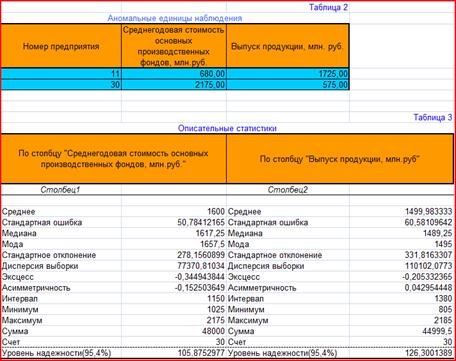
Task: Select the cell containing 575,00
Action: tap(288, 85)
